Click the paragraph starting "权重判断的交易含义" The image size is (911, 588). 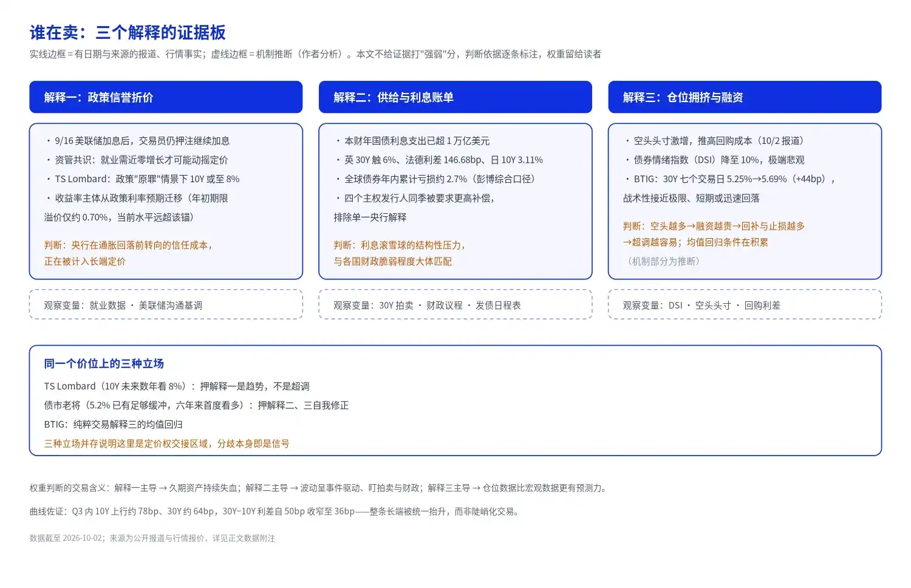point(319,488)
